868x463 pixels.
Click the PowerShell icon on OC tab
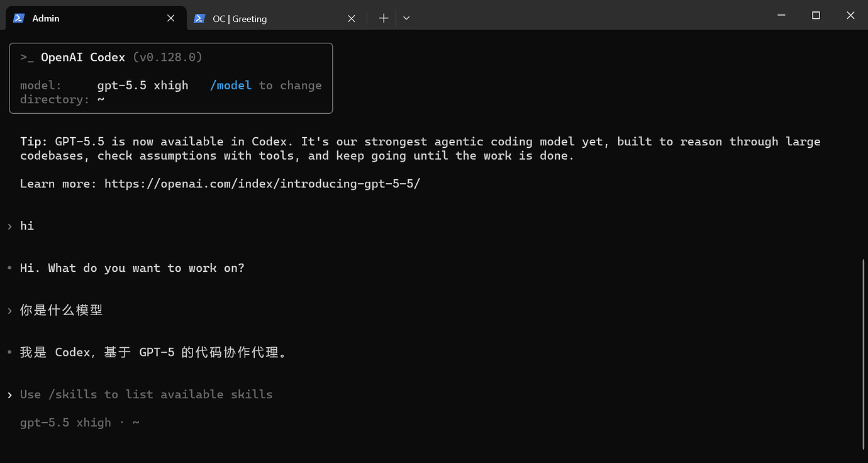point(199,19)
